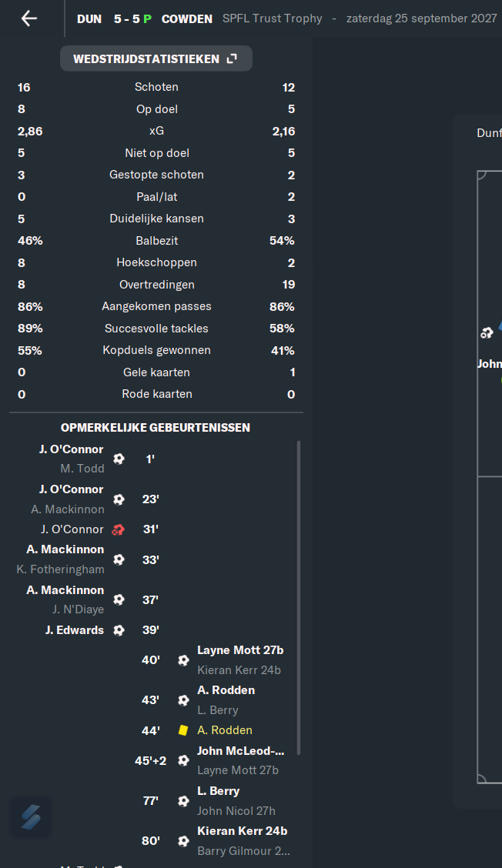Viewport: 502px width, 868px height.
Task: Click goal icon at minute 1'
Action: 119,459
